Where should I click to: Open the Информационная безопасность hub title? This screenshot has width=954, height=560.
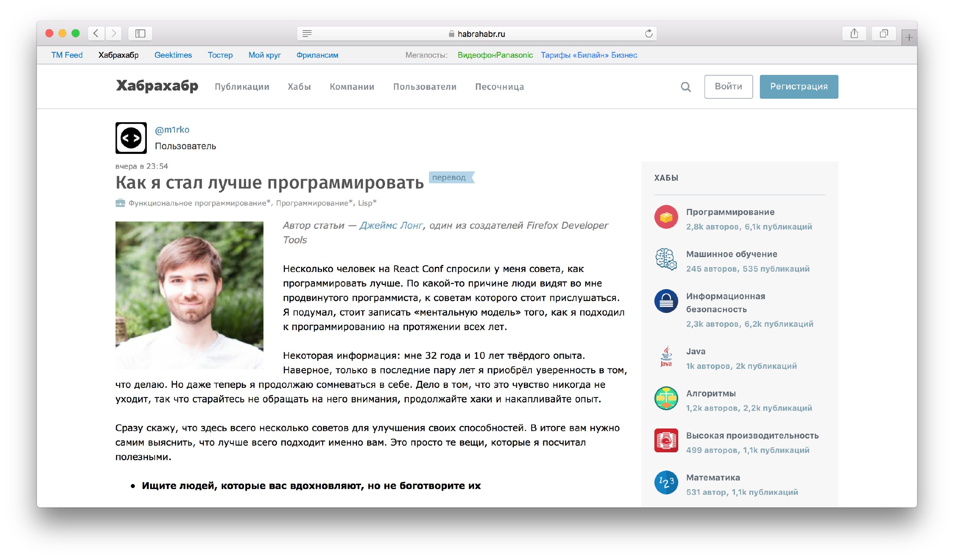coord(725,303)
